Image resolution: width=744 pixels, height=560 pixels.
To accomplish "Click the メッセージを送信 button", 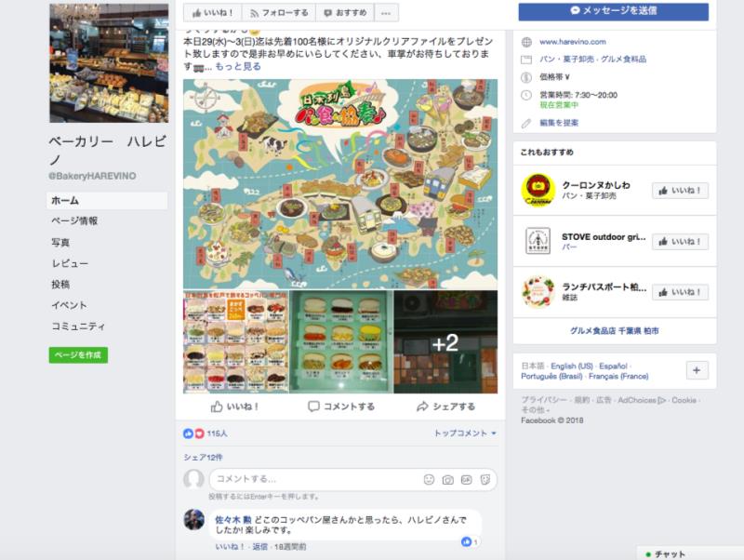I will click(x=614, y=11).
